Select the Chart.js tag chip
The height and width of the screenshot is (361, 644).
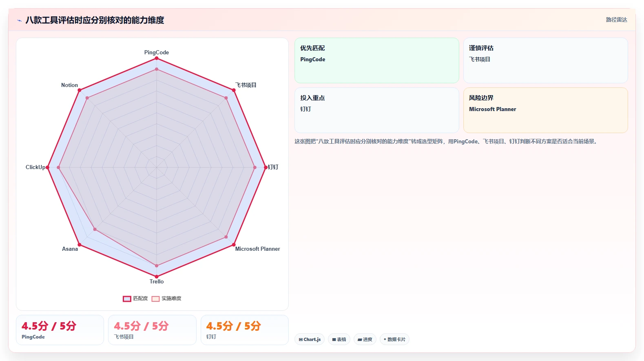310,339
